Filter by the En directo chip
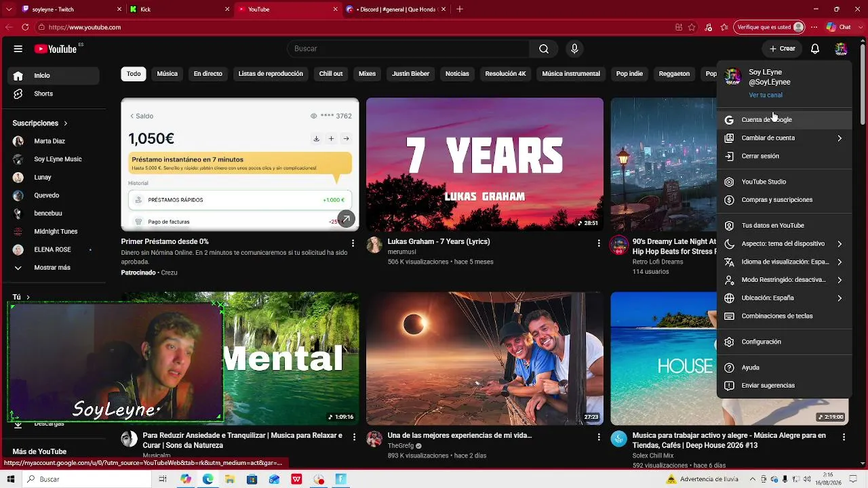This screenshot has width=868, height=488. pyautogui.click(x=208, y=74)
